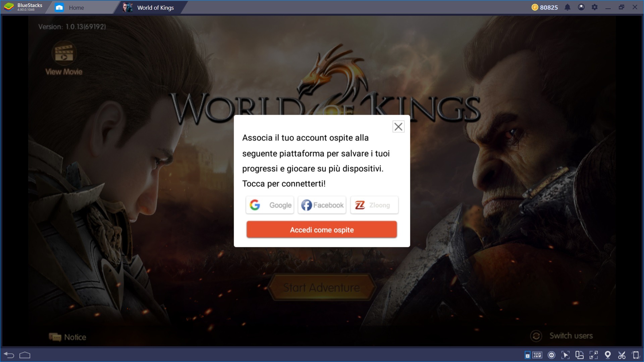The width and height of the screenshot is (644, 362).
Task: Open the BlueStacks account profile icon
Action: pos(581,7)
